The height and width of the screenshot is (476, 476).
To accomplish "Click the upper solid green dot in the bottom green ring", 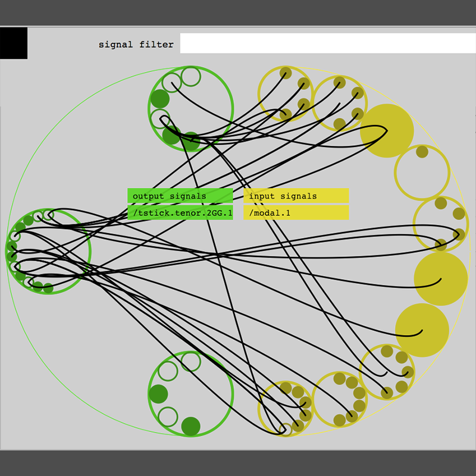I will point(158,394).
